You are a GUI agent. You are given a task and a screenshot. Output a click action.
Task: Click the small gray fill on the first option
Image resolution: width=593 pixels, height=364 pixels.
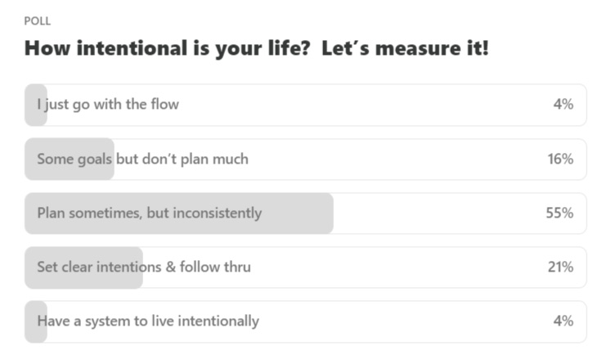tap(36, 105)
